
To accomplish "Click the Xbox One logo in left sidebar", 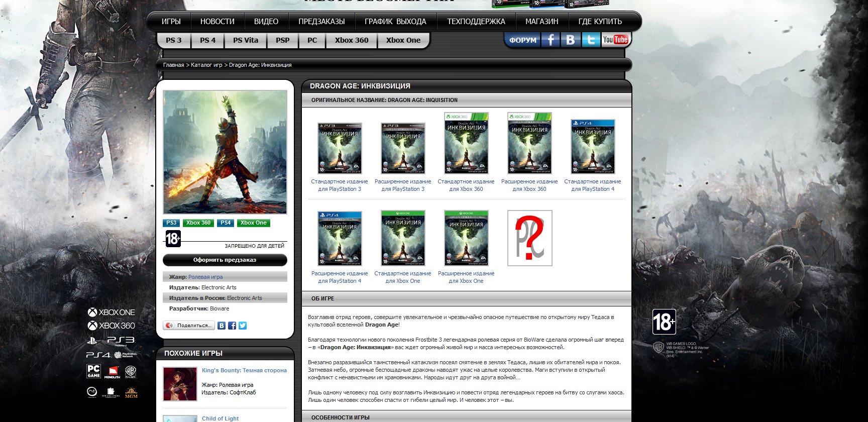I will [111, 312].
